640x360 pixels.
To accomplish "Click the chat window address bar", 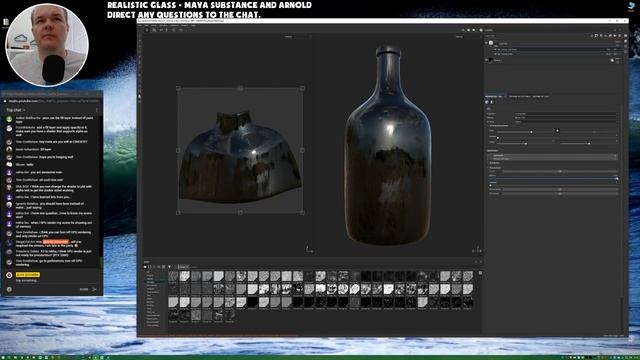I will pos(51,101).
